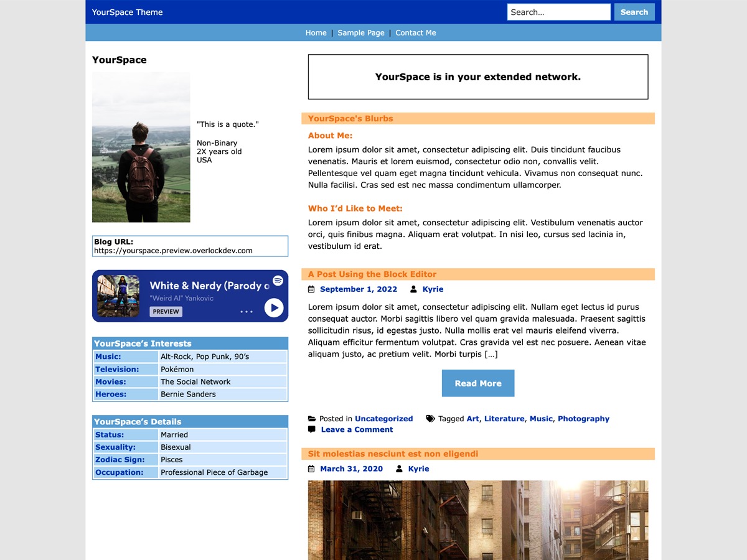Open the Home menu item
Viewport: 747px width, 560px height.
click(316, 33)
